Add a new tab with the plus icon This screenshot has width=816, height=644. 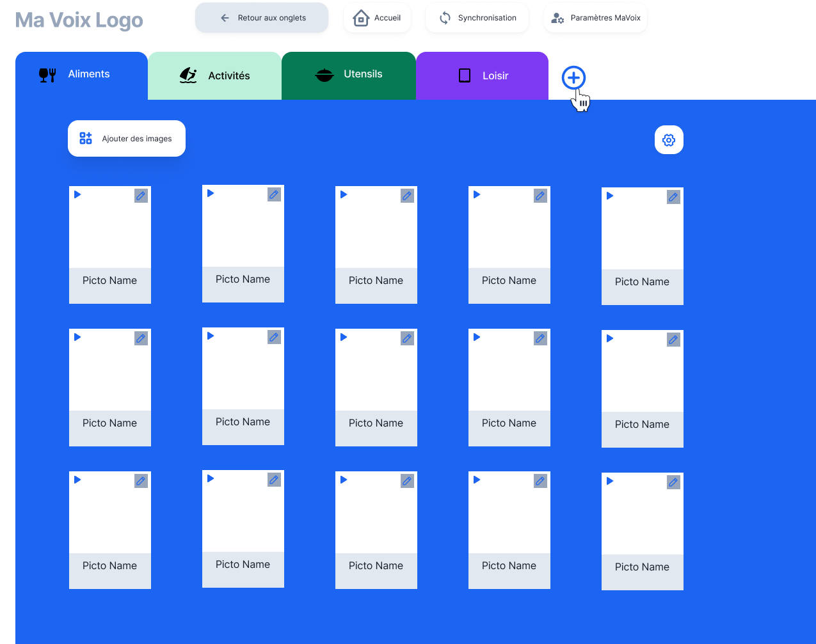pos(573,78)
